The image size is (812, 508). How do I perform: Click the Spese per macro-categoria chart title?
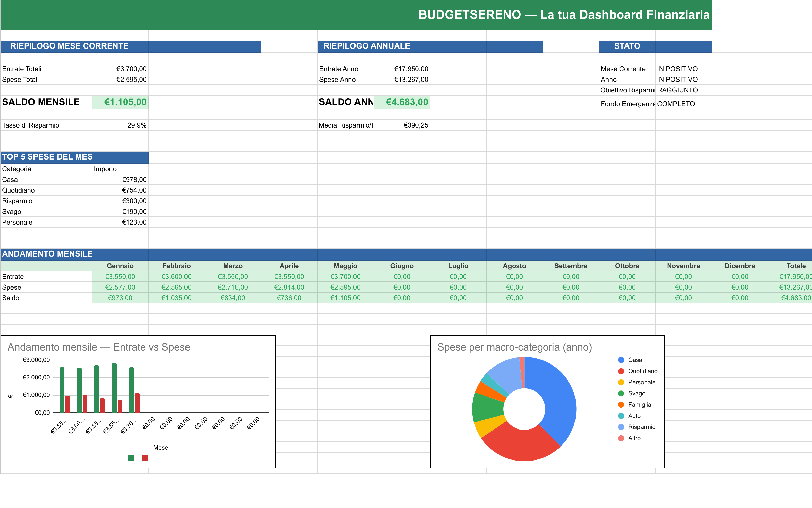click(x=515, y=347)
